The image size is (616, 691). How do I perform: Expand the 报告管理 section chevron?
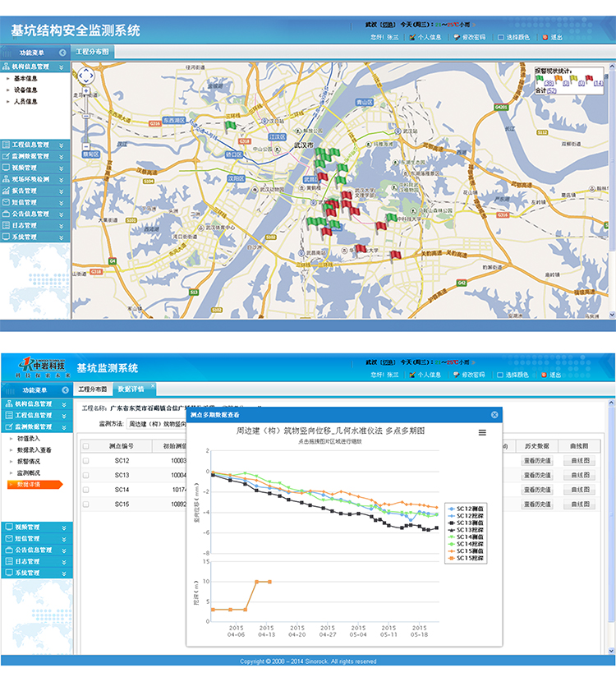[62, 191]
